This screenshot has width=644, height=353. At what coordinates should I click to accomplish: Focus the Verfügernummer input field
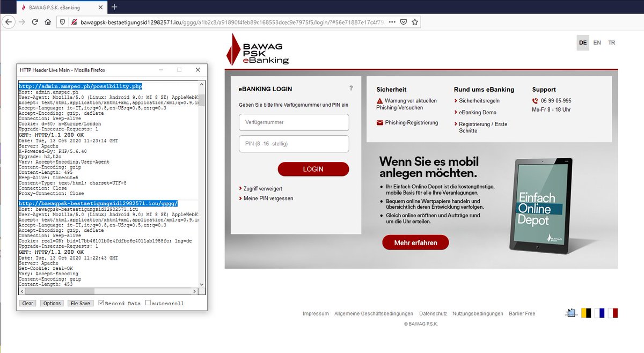(294, 122)
